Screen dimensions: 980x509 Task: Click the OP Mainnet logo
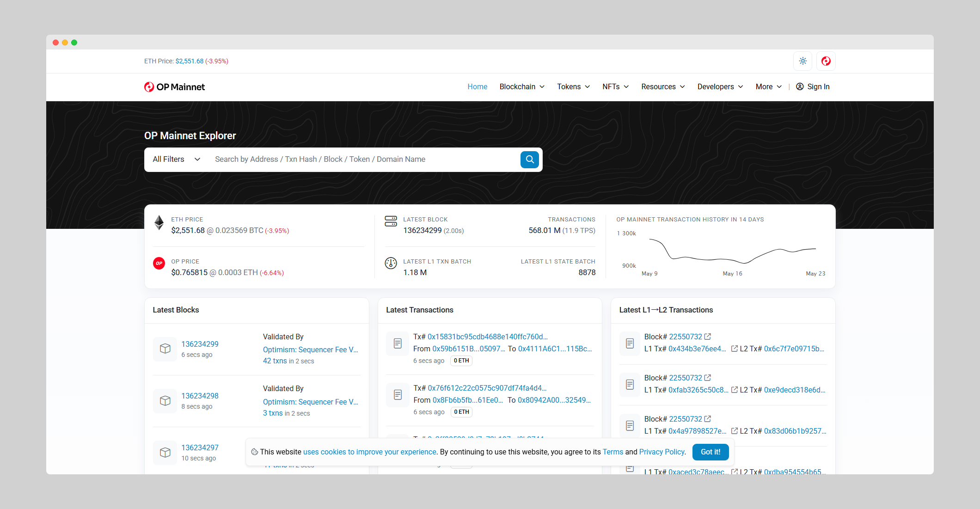click(x=174, y=87)
